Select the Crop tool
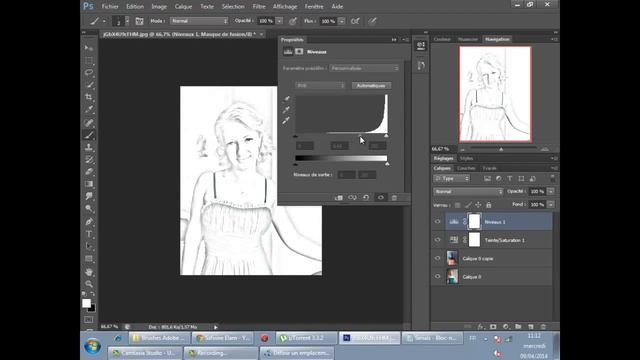Screen dimensions: 640x360 (89, 97)
